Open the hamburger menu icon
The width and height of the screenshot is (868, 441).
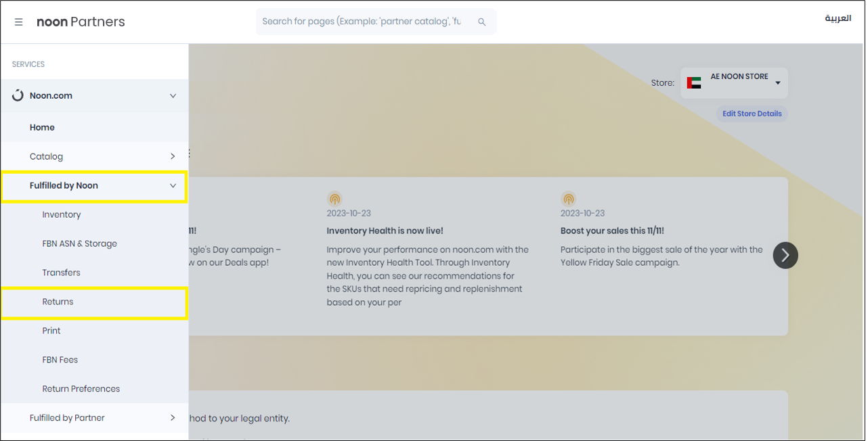19,22
